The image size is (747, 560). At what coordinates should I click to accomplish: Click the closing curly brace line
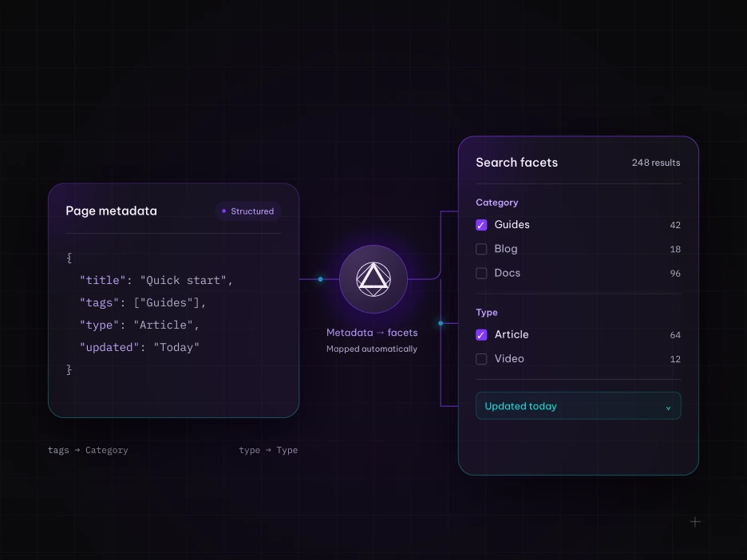coord(69,369)
